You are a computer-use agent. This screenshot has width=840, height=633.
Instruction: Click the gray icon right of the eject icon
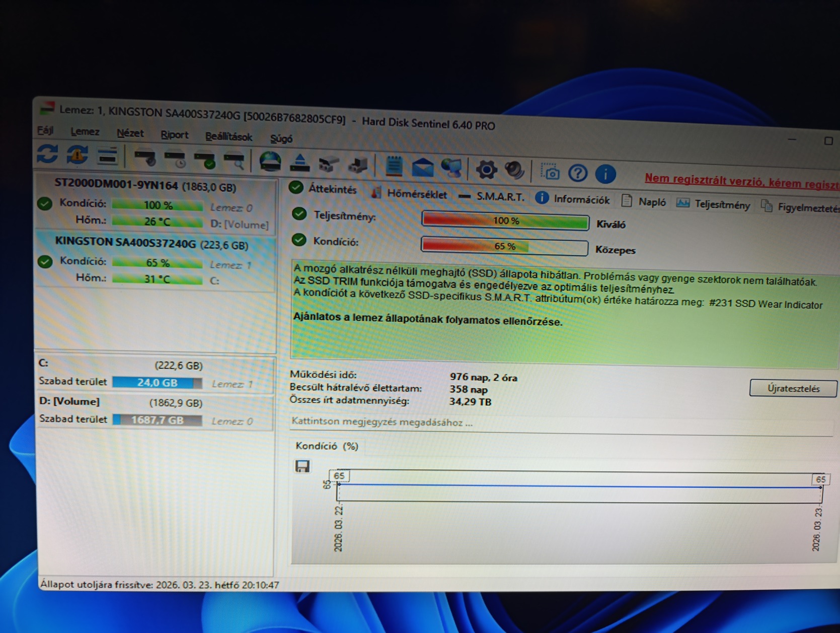(x=329, y=164)
